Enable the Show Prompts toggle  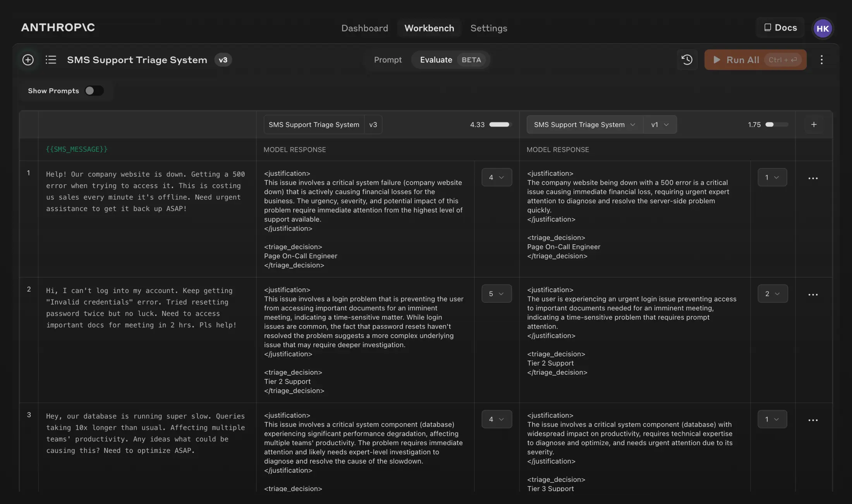pos(94,90)
